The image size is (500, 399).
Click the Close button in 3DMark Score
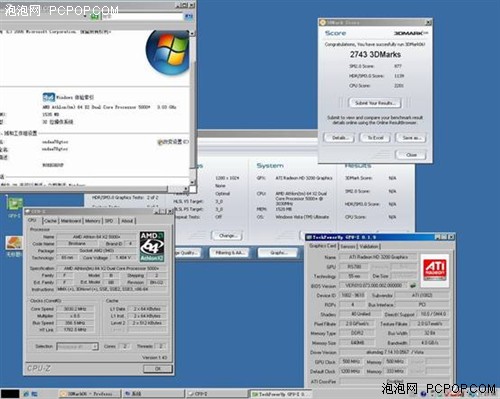tap(411, 155)
